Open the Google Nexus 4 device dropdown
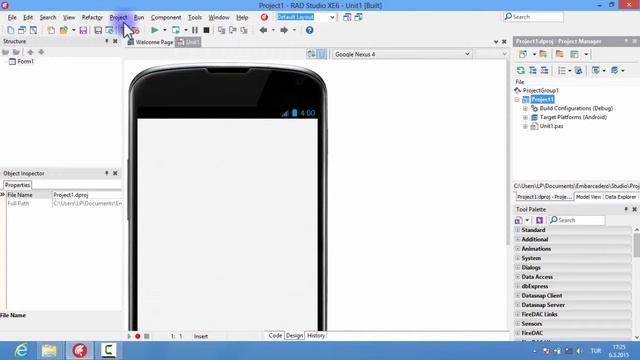Viewport: 640px width, 360px height. (467, 54)
